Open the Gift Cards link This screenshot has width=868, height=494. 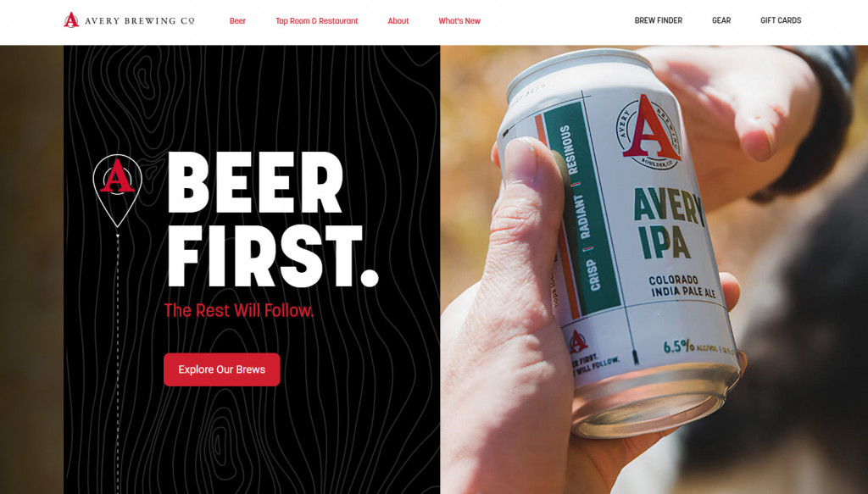tap(781, 20)
